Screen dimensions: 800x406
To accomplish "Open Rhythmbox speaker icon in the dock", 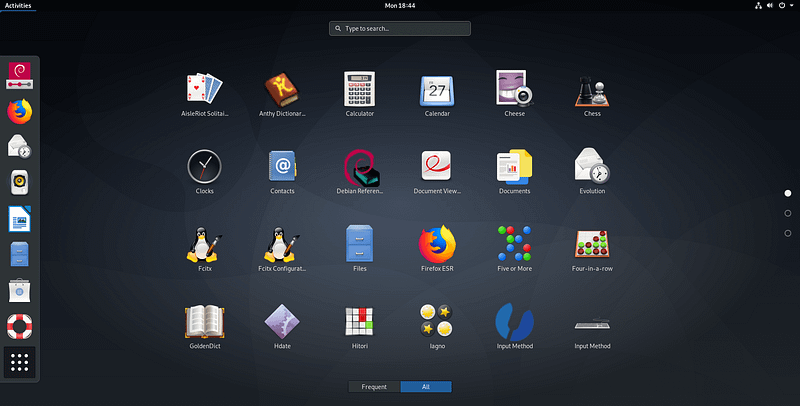I will pyautogui.click(x=19, y=183).
